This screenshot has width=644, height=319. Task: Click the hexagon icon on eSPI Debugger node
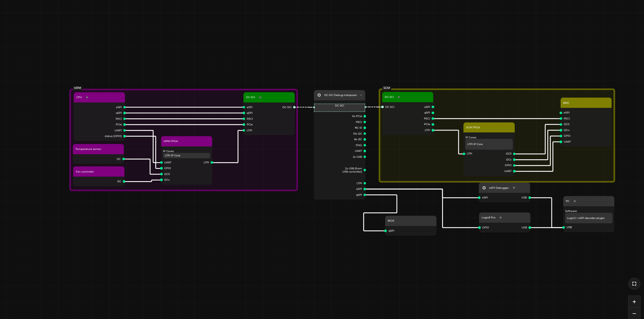pyautogui.click(x=484, y=188)
